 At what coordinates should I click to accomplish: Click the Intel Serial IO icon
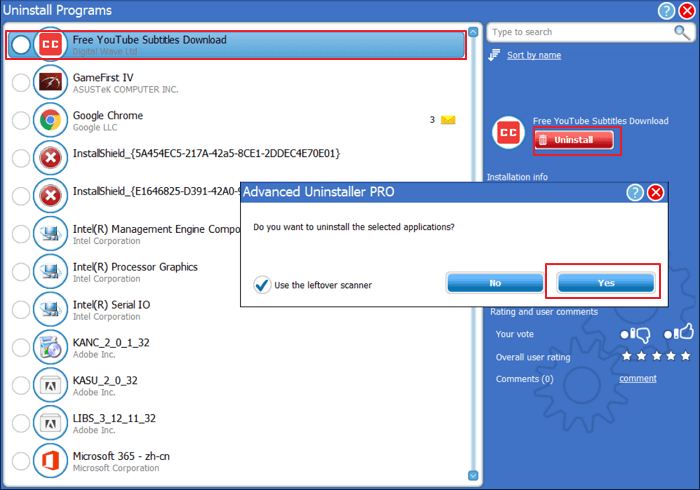tap(50, 310)
